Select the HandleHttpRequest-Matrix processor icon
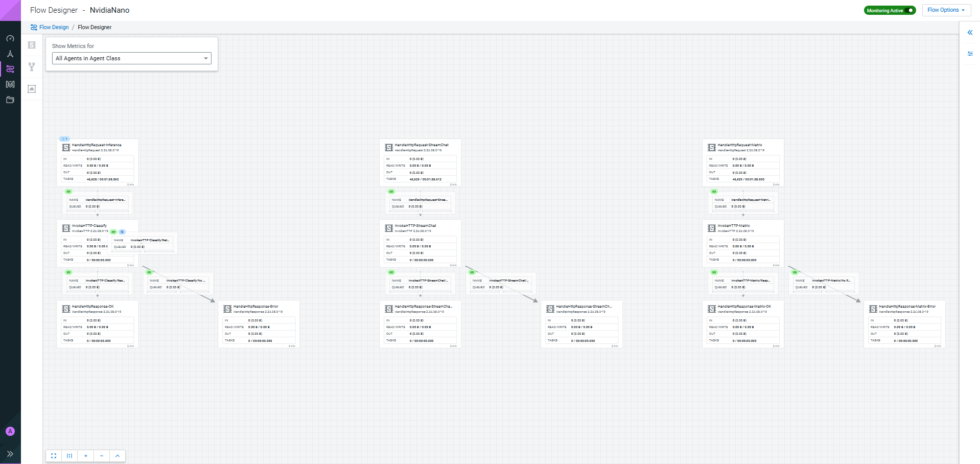Viewport: 980px width, 464px height. click(x=712, y=148)
